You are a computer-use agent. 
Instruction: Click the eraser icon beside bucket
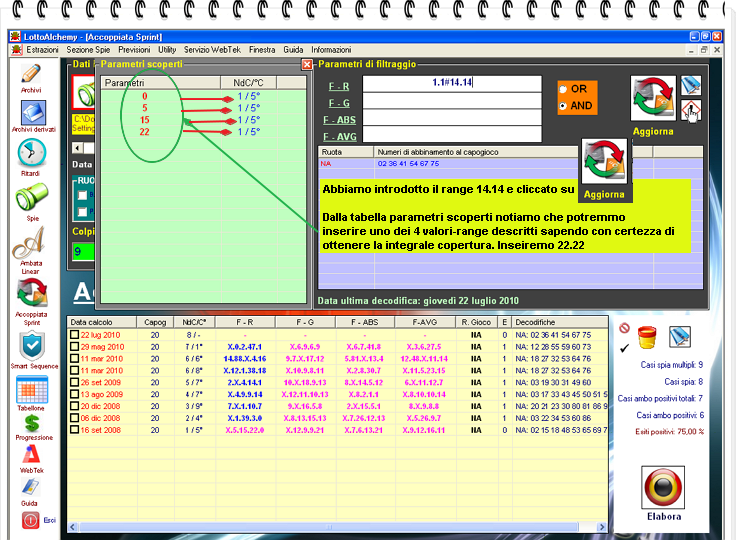tap(680, 337)
